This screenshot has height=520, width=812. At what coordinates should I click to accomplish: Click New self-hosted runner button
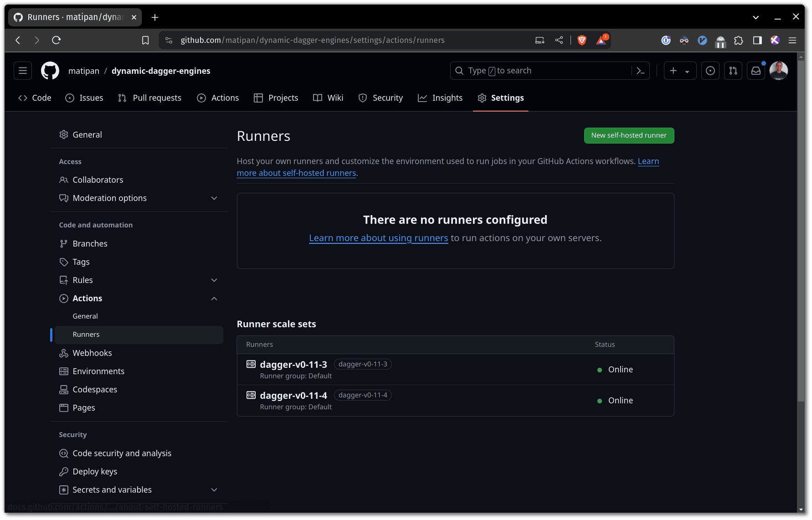pyautogui.click(x=629, y=135)
